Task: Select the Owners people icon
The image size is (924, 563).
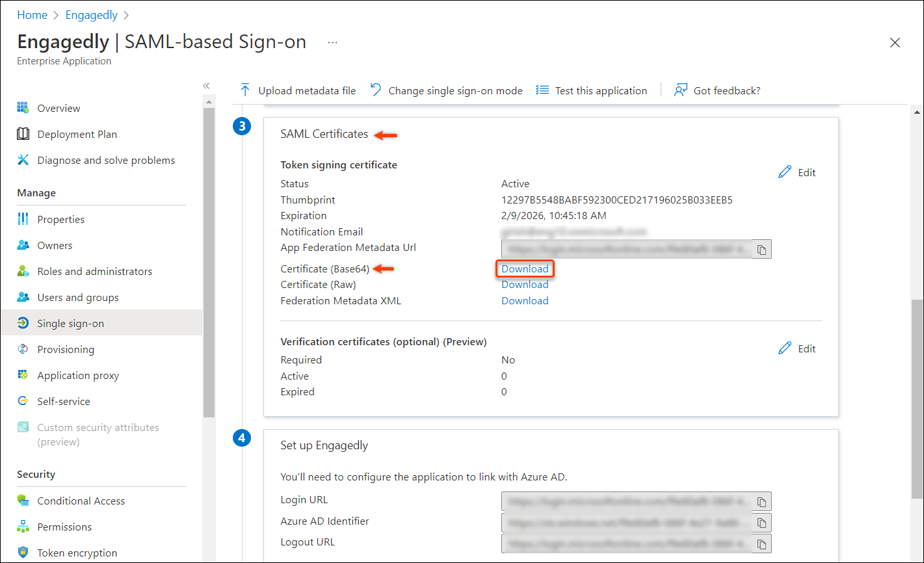Action: point(23,245)
